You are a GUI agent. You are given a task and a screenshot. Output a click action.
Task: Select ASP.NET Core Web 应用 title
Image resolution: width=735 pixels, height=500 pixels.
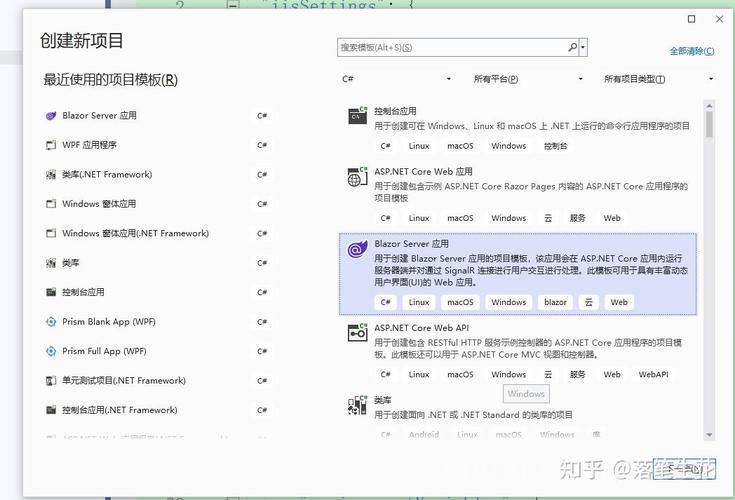tap(423, 172)
